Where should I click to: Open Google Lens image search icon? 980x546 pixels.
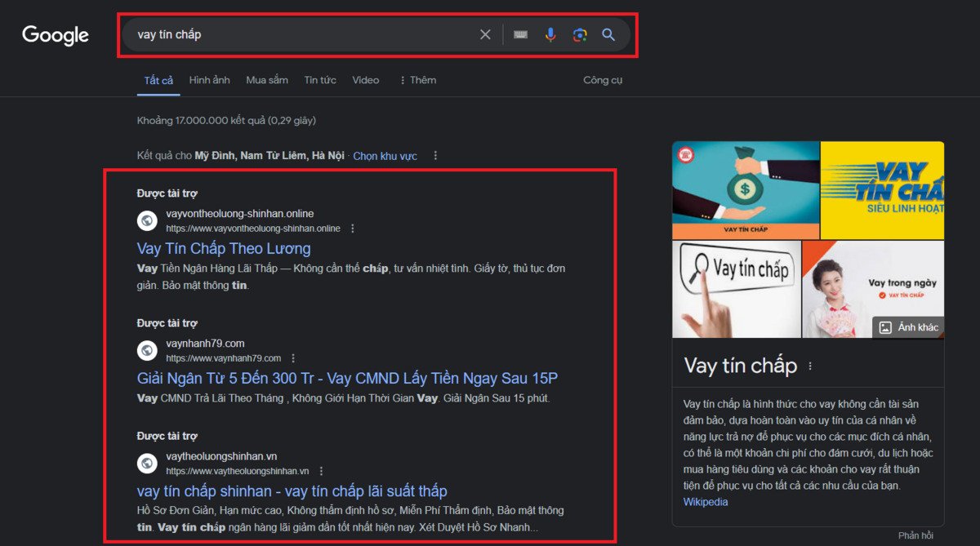pos(580,34)
